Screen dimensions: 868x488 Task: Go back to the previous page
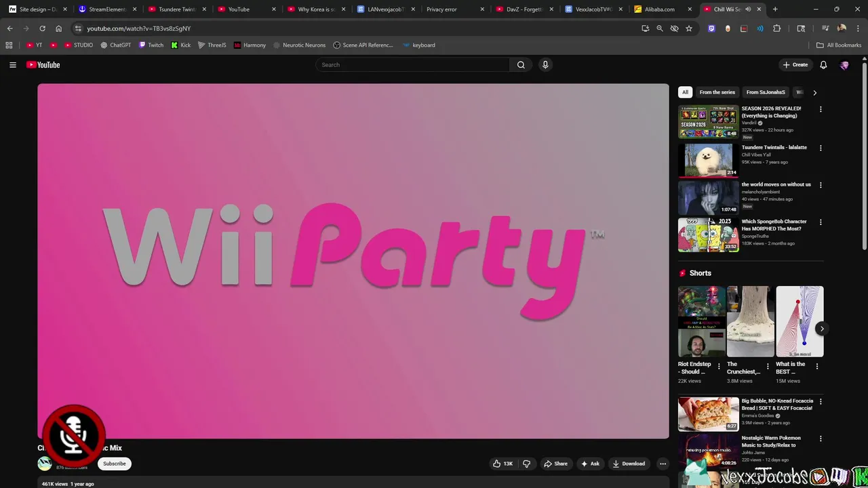pyautogui.click(x=9, y=28)
